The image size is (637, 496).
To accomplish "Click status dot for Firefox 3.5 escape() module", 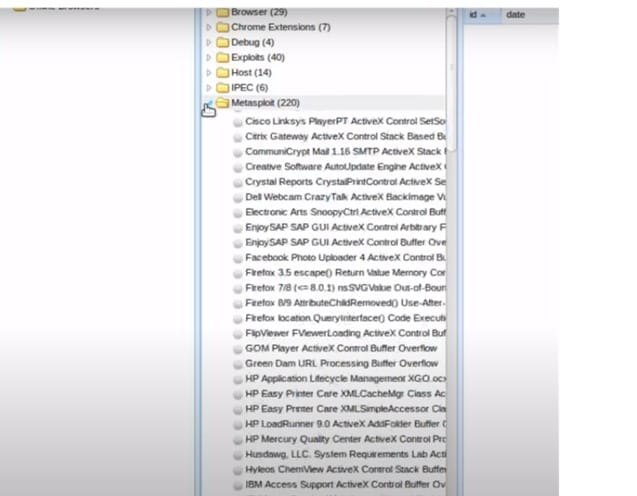I will (238, 273).
